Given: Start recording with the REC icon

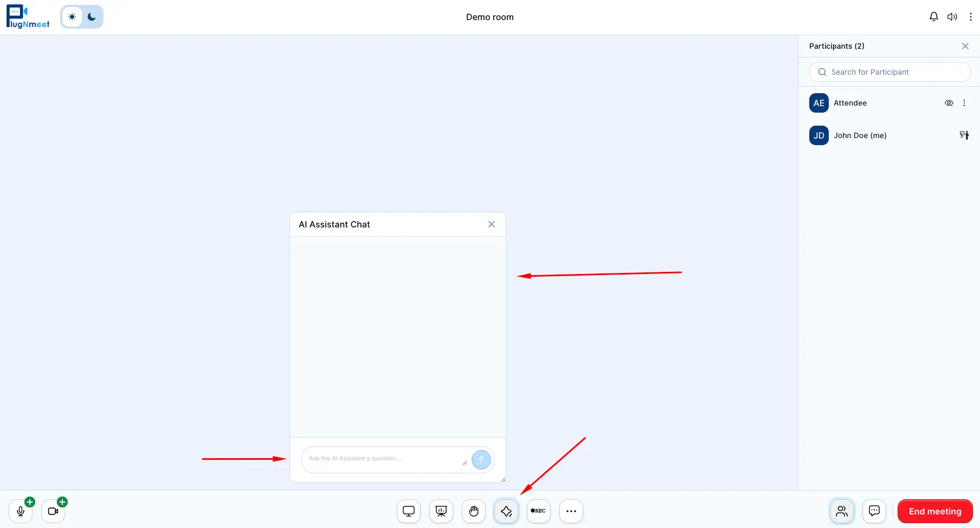Looking at the screenshot, I should pos(538,511).
